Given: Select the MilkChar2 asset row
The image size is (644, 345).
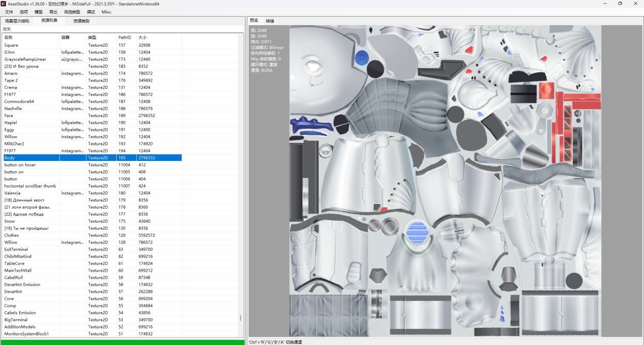Looking at the screenshot, I should tap(92, 144).
